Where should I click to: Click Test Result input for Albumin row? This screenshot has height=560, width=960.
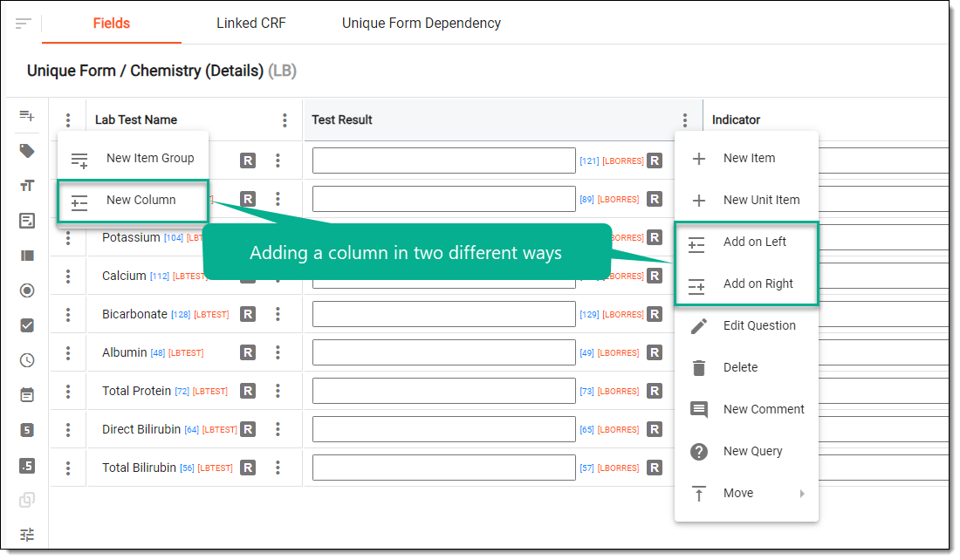[x=444, y=352]
